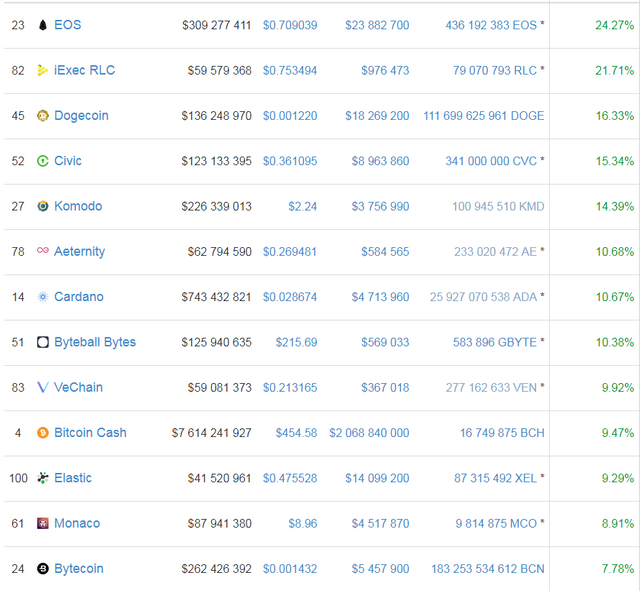640x591 pixels.
Task: Click the iExec RLC logo icon
Action: point(42,71)
